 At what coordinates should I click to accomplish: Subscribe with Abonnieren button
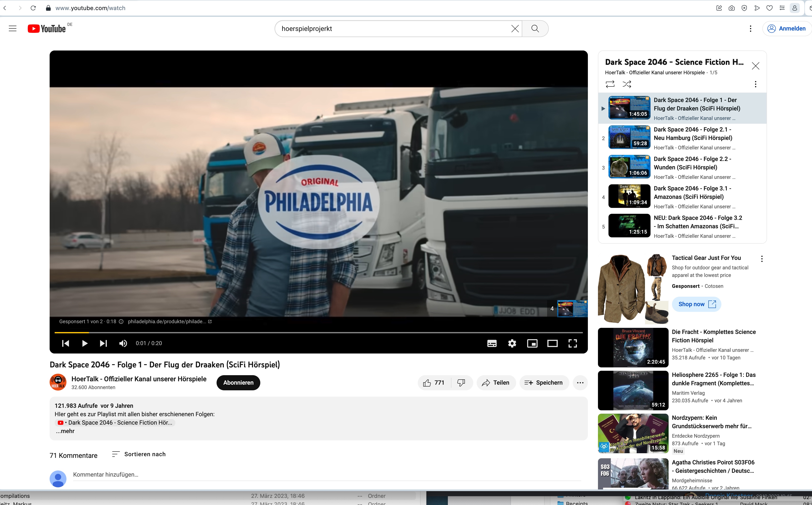coord(238,382)
